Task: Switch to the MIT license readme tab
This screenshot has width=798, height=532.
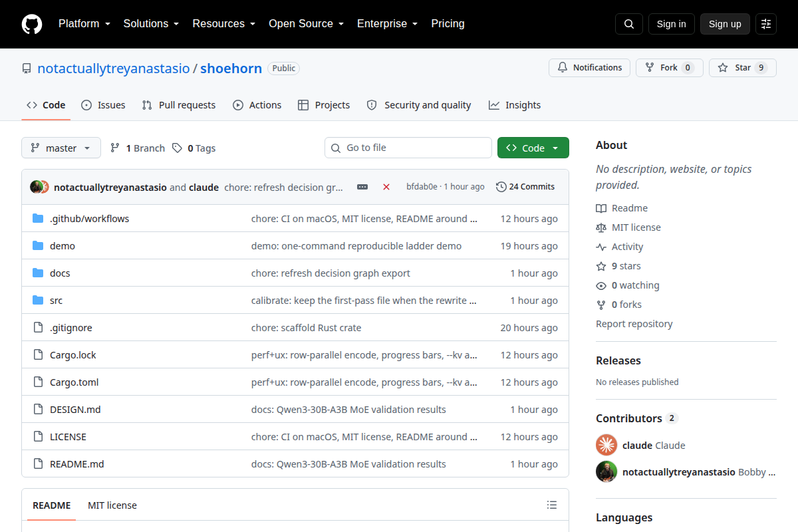Action: [x=112, y=505]
